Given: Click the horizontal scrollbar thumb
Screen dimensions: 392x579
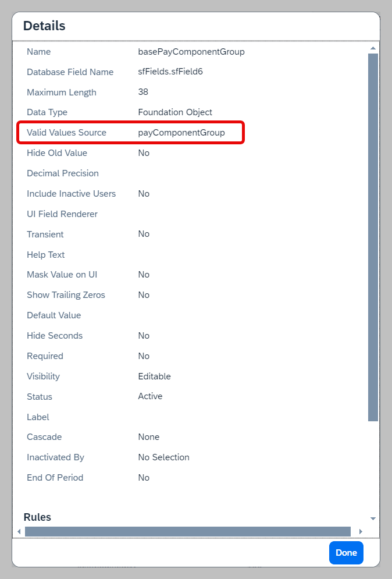Looking at the screenshot, I should [187, 532].
